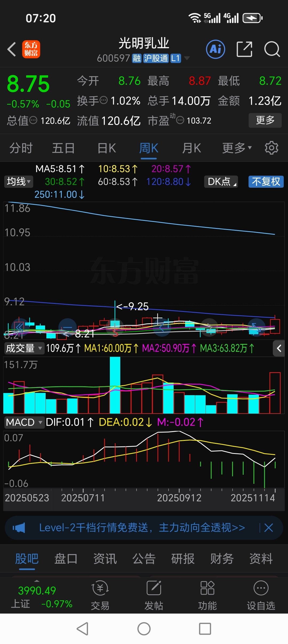Screen dimensions: 288x644
Task: Tap the share icon in header
Action: click(244, 49)
